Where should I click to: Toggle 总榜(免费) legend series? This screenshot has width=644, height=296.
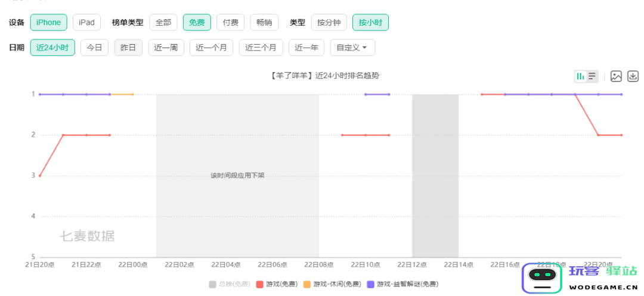229,284
